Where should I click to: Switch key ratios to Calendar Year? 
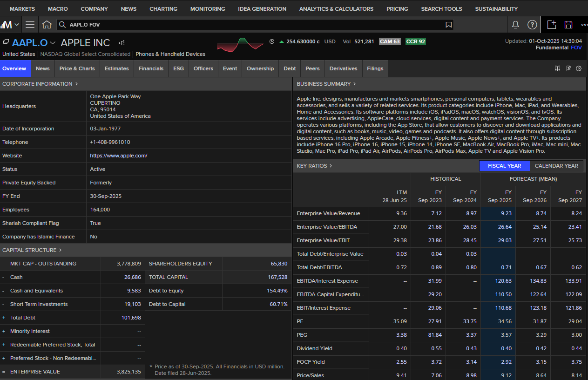(556, 166)
